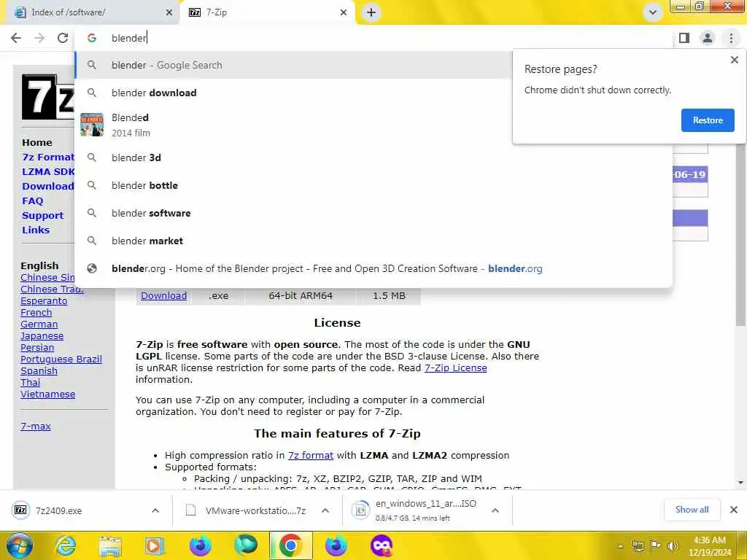The width and height of the screenshot is (747, 560).
Task: Open the Support sidebar link
Action: point(42,215)
